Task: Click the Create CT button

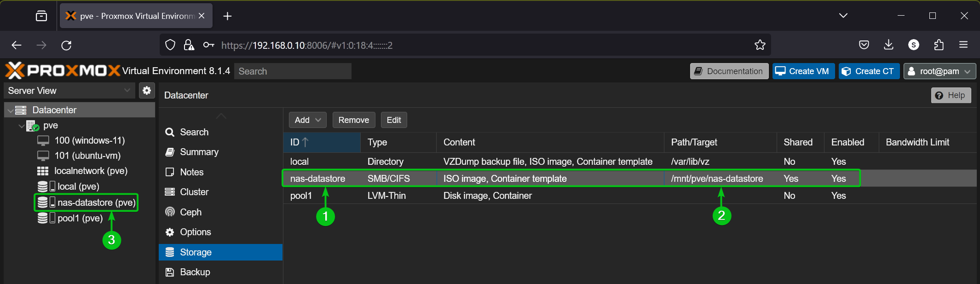Action: 869,71
